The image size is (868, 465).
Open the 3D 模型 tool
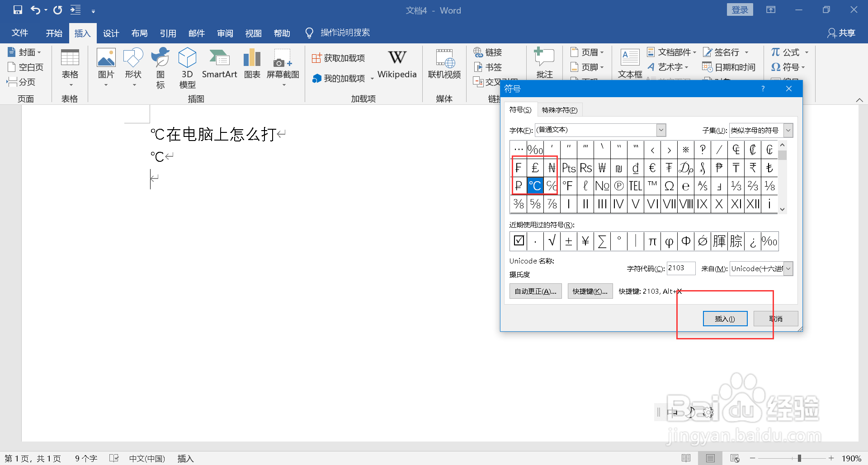[x=187, y=67]
